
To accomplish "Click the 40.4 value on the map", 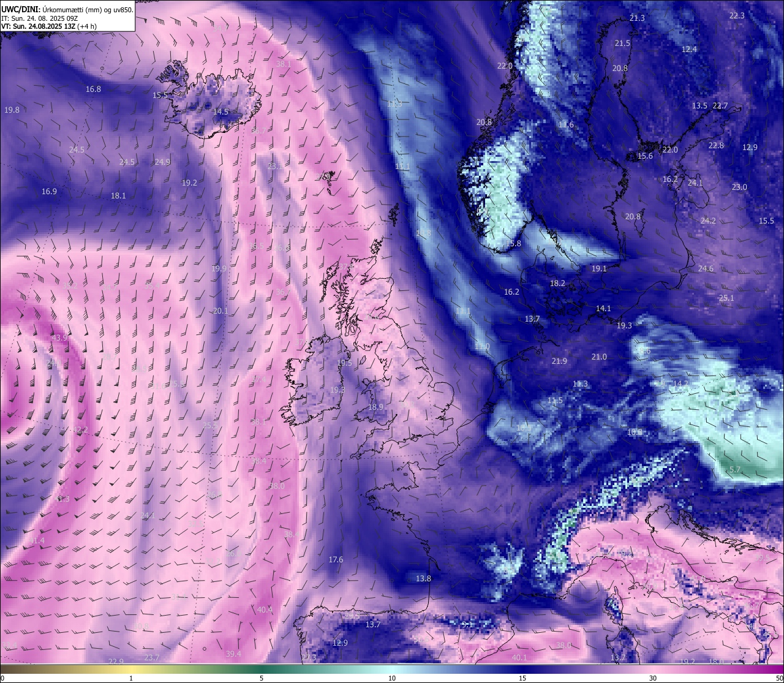I will (265, 609).
